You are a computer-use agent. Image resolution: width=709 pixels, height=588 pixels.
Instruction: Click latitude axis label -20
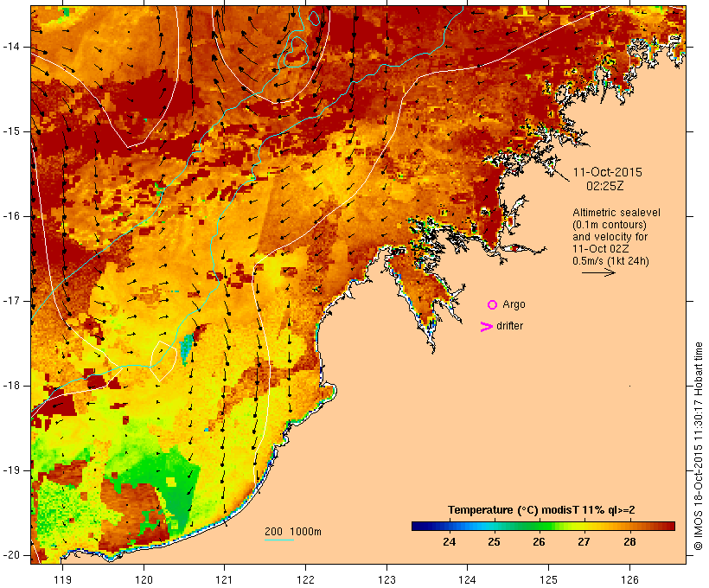point(11,555)
